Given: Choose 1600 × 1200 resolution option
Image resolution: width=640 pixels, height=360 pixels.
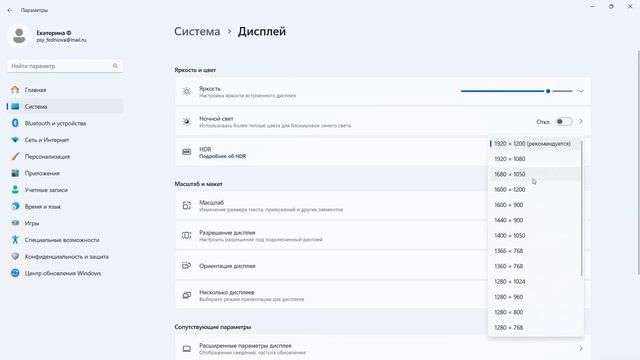Looking at the screenshot, I should coord(534,189).
